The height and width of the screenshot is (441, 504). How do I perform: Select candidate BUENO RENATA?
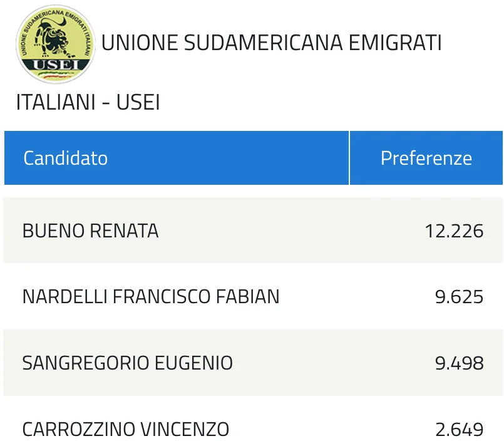click(90, 231)
